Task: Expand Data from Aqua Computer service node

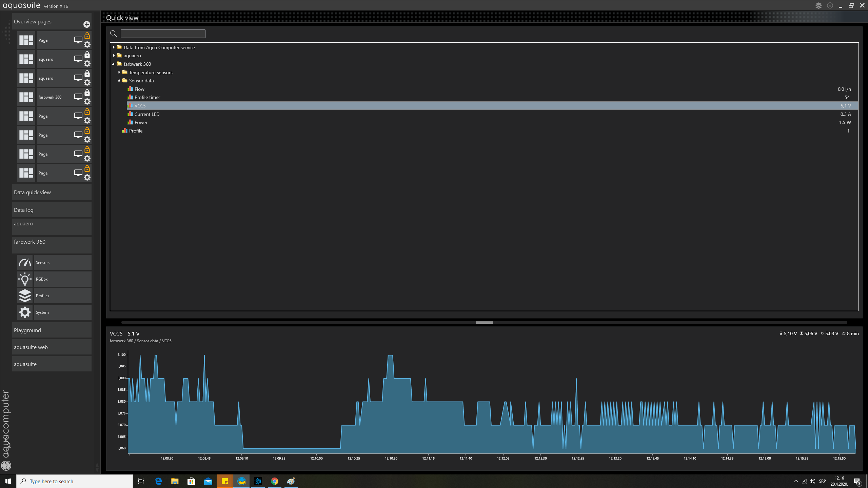Action: click(x=114, y=47)
